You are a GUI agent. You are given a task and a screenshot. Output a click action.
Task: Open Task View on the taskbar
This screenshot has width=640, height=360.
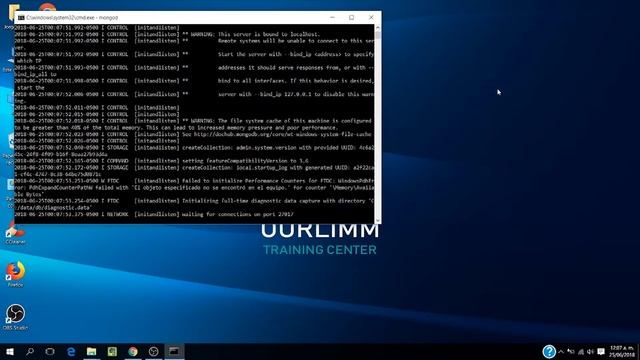pyautogui.click(x=50, y=351)
